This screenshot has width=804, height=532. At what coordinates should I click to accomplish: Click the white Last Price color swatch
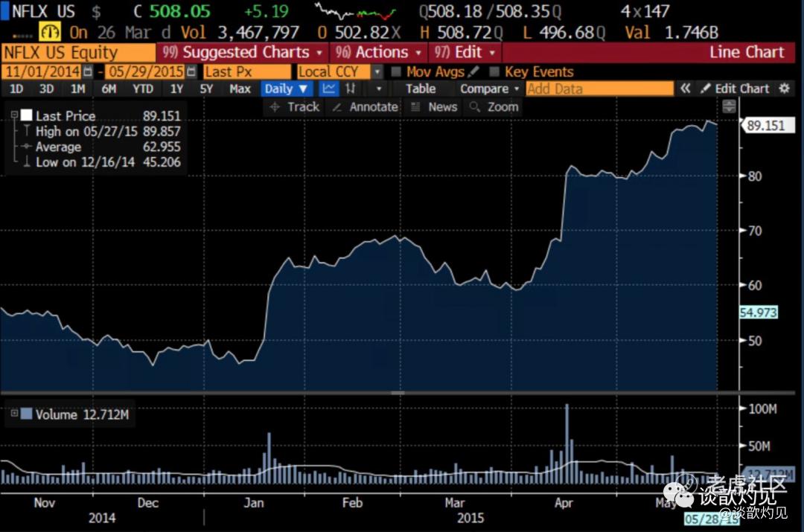coord(27,115)
